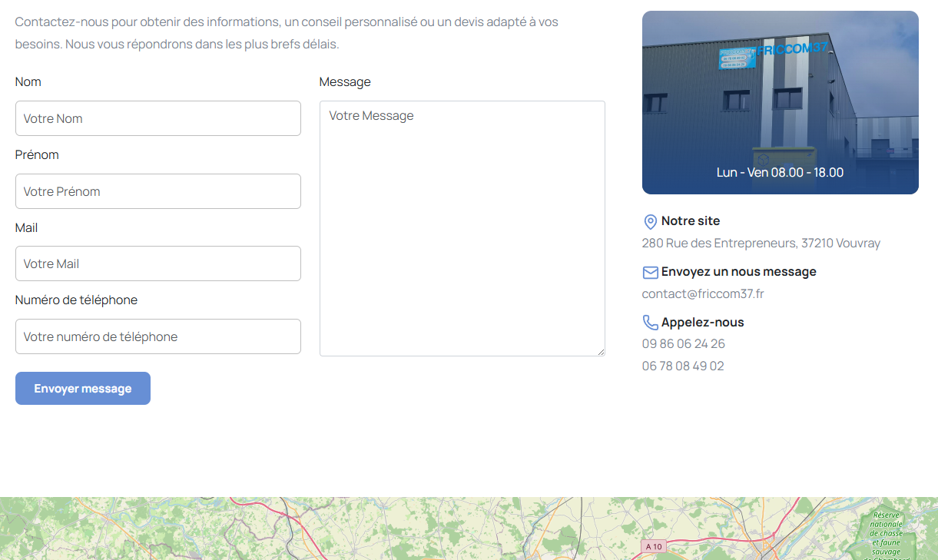Image resolution: width=938 pixels, height=560 pixels.
Task: Focus the Votre numéro de téléphone field
Action: tap(158, 336)
